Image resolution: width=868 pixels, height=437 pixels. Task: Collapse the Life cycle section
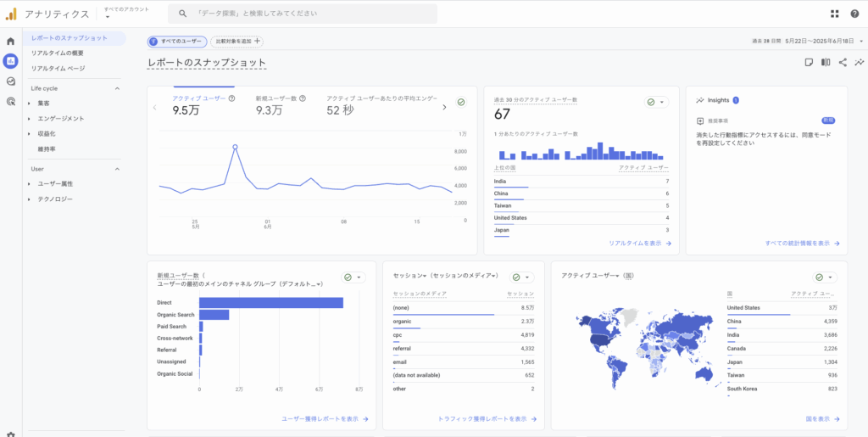(x=117, y=88)
